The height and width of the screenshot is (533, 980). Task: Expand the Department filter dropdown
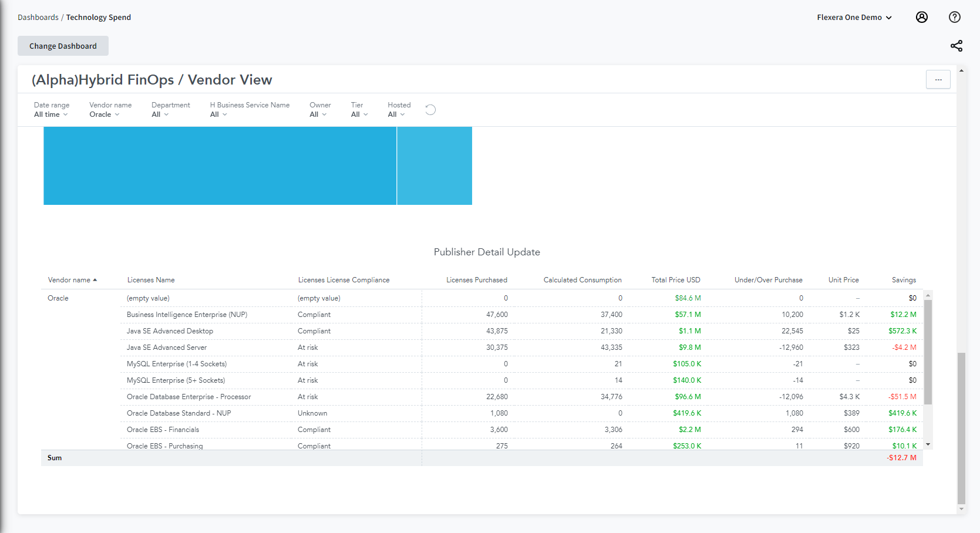point(160,114)
